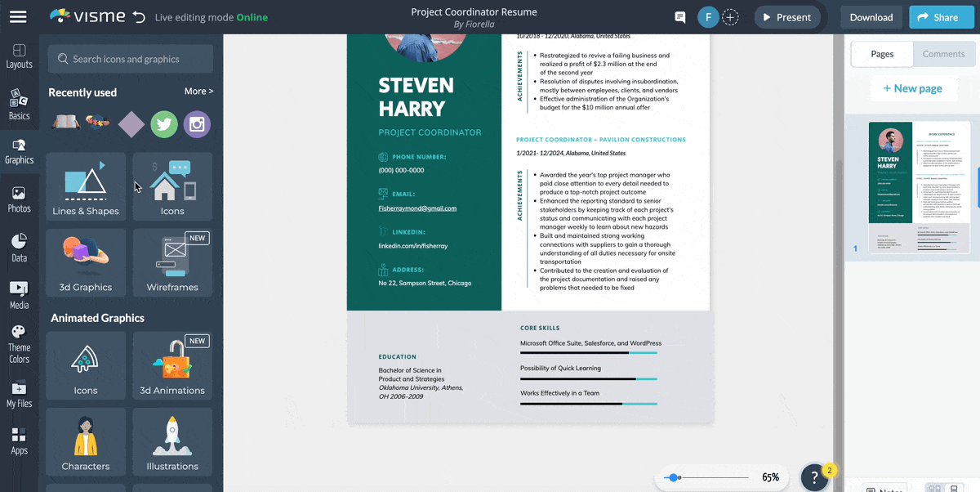Open the Basics panel in the sidebar
The width and height of the screenshot is (980, 492).
20,102
